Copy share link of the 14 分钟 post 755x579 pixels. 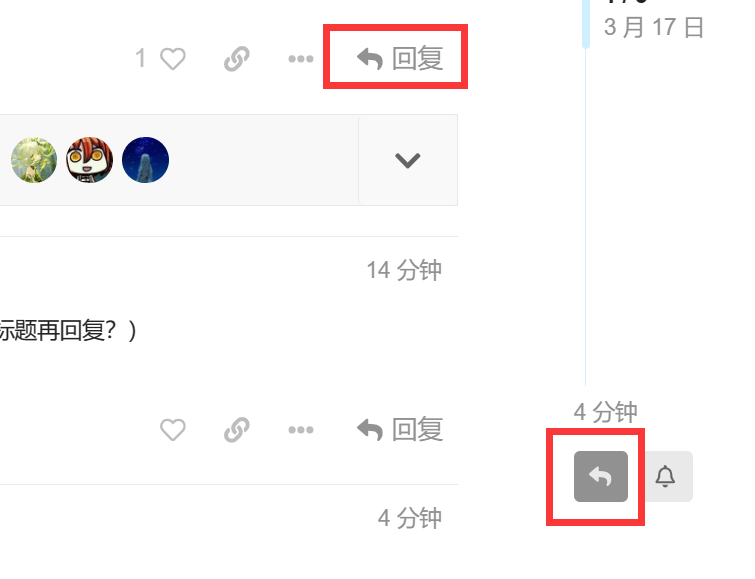coord(237,430)
